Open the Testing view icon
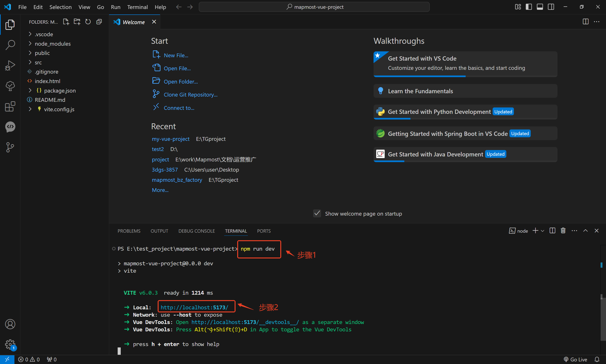 (x=10, y=86)
